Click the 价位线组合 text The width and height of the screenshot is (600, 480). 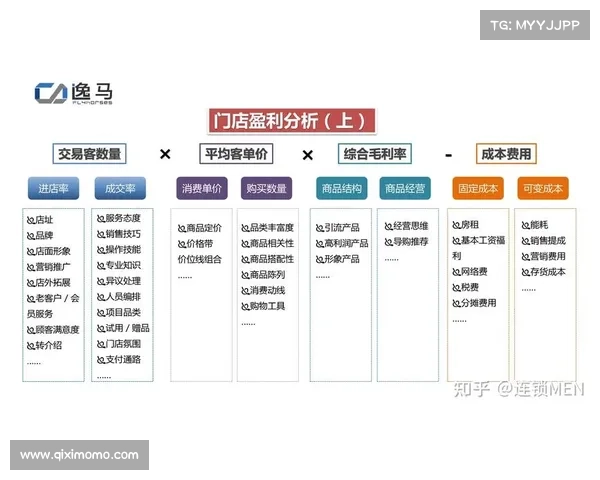199,260
